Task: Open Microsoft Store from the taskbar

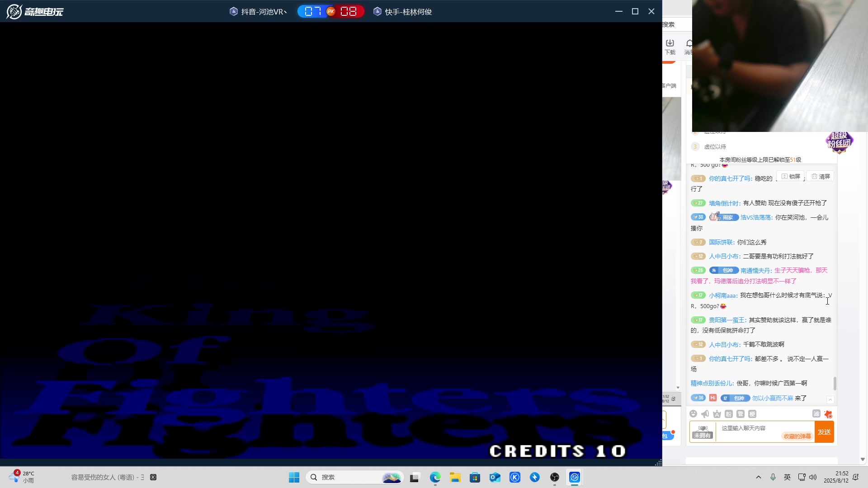Action: coord(475,477)
